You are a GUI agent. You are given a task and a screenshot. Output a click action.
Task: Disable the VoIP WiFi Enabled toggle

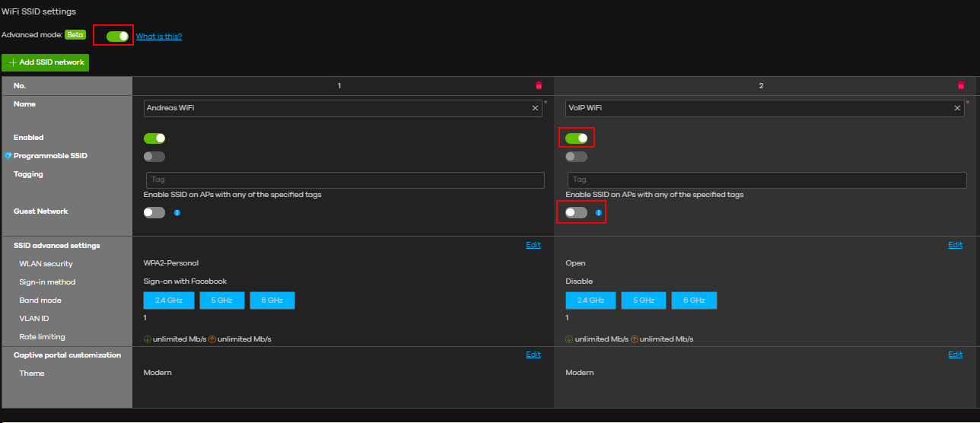tap(576, 138)
